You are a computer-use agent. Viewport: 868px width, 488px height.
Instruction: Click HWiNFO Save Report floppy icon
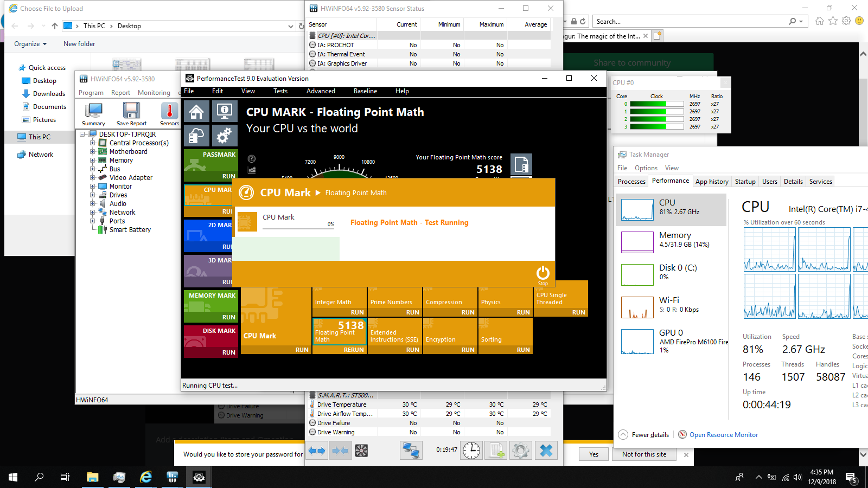[131, 114]
